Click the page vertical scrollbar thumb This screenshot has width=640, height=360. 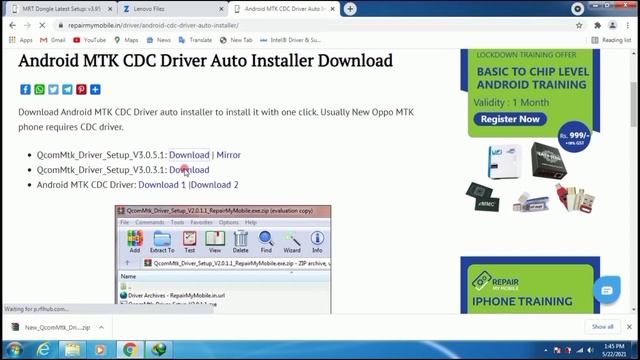click(634, 104)
